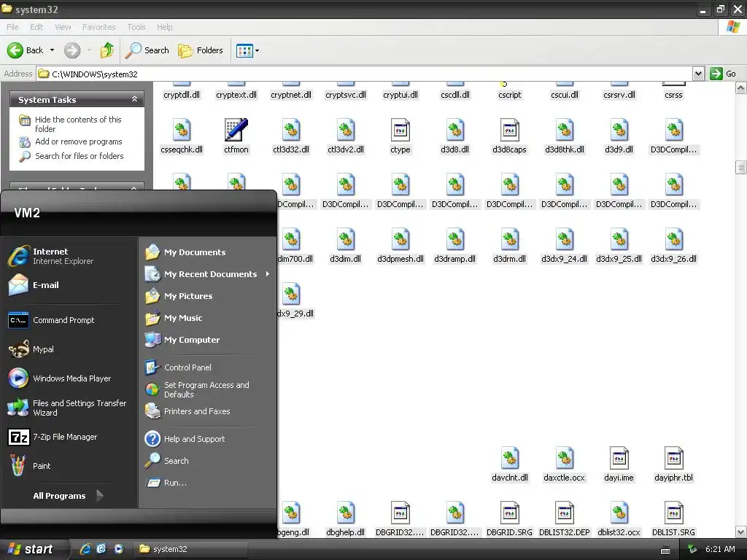Screen dimensions: 747x560
Task: Expand My Recent Documents submenu arrow
Action: [267, 274]
